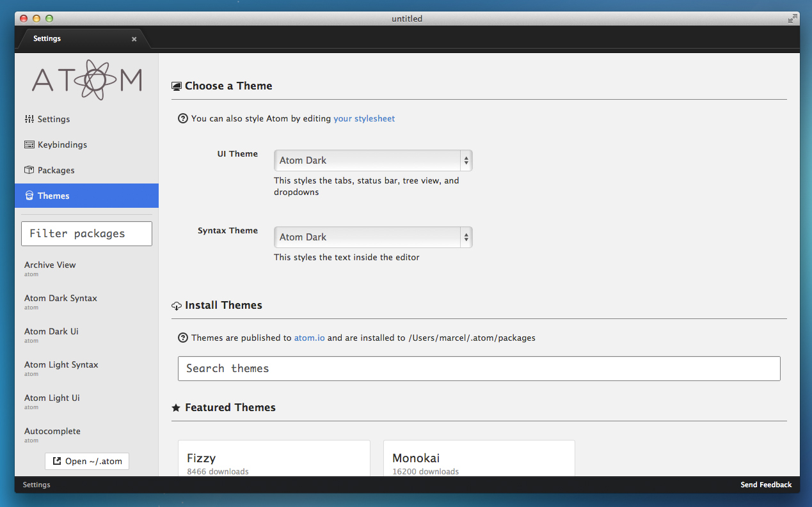Click the cloud download icon by Install Themes
The image size is (812, 507).
click(177, 306)
